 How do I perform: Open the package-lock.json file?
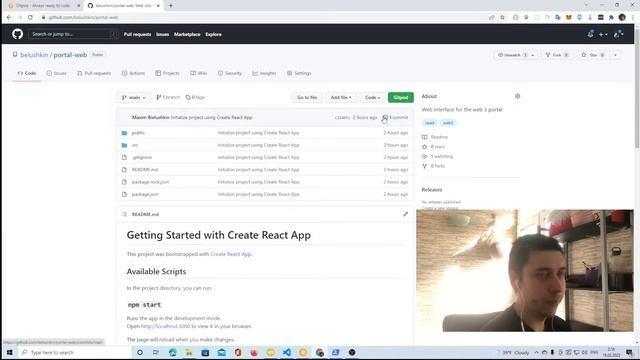click(x=150, y=182)
